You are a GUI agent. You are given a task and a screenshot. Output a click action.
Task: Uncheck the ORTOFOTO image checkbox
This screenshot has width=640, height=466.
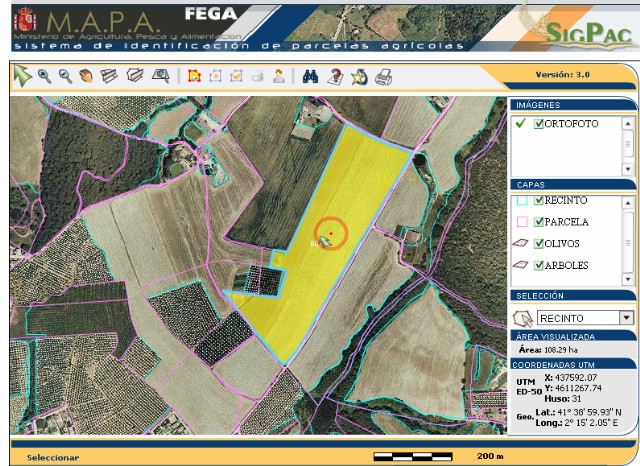(540, 124)
